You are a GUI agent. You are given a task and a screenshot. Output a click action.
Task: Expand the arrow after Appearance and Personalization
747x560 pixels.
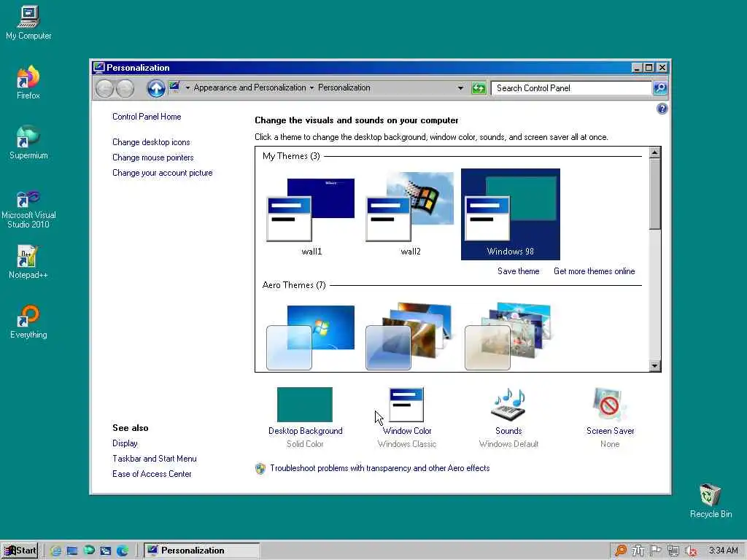(311, 88)
